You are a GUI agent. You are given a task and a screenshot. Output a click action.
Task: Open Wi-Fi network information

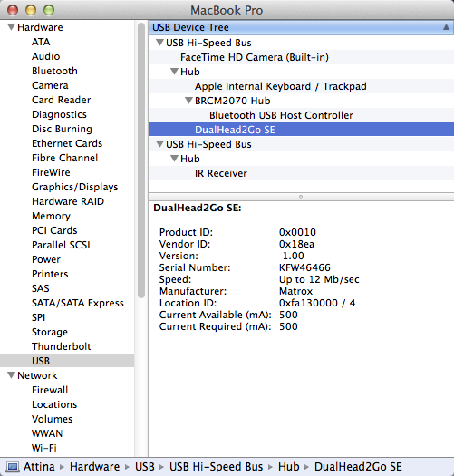point(44,448)
